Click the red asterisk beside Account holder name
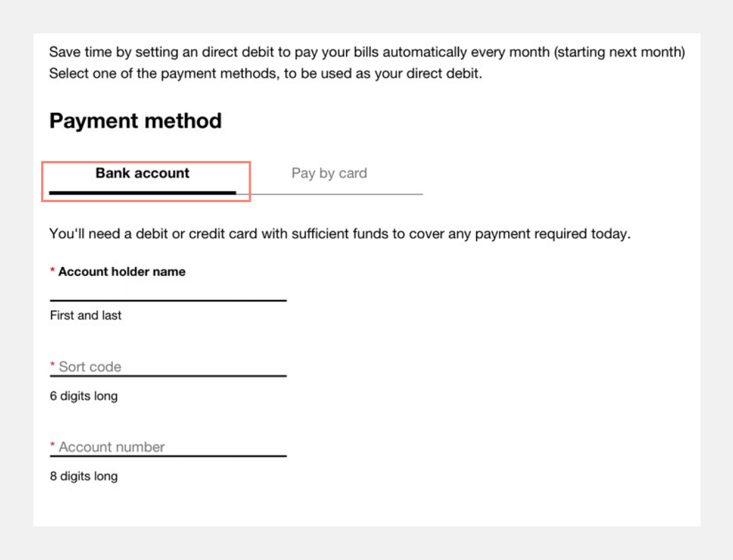The image size is (733, 560). click(53, 271)
